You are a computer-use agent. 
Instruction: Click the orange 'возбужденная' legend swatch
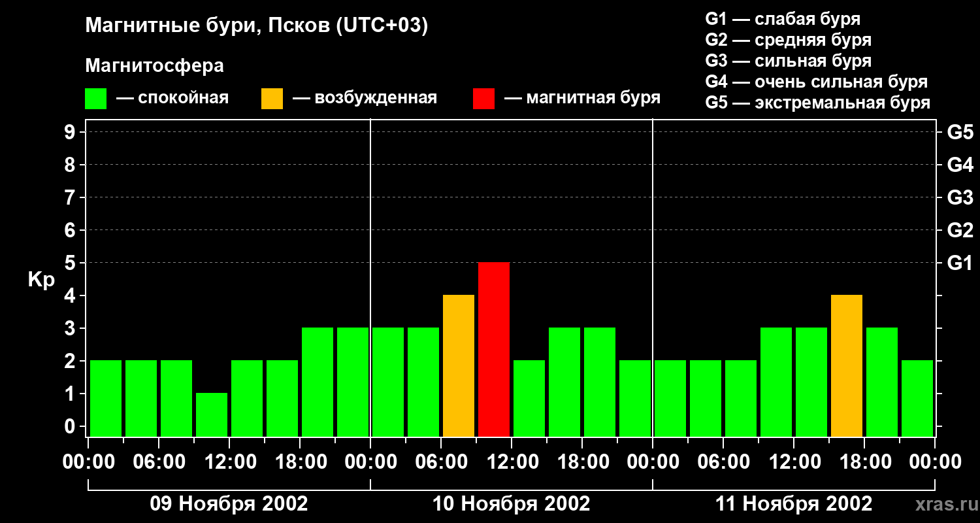point(272,99)
